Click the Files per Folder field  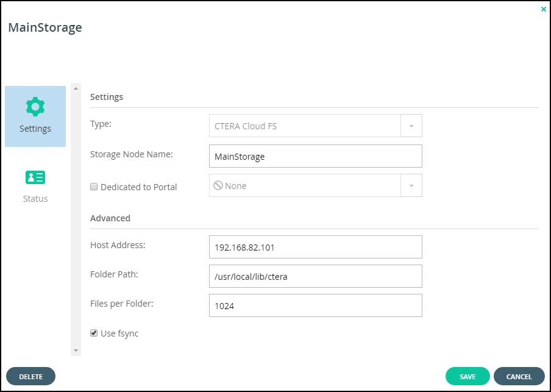[x=316, y=305]
